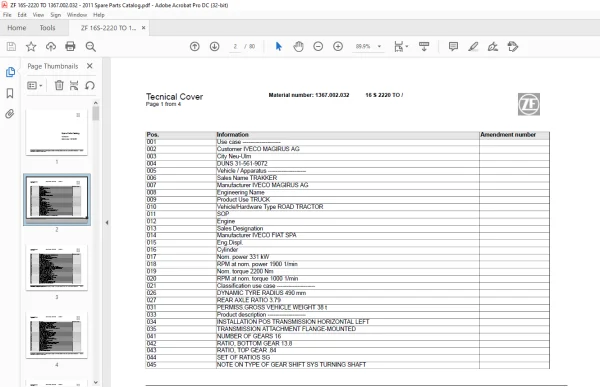600x387 pixels.
Task: Select page 1 thumbnail
Action: (x=57, y=132)
